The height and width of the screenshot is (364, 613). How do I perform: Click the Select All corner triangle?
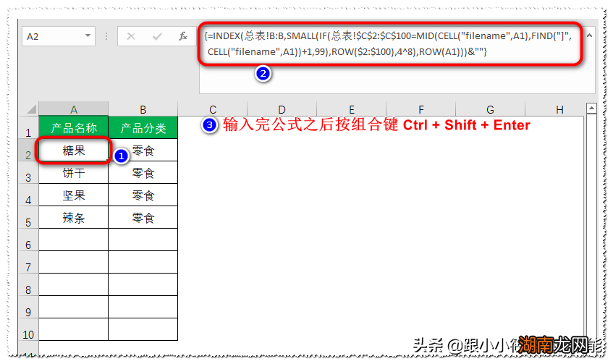31,109
